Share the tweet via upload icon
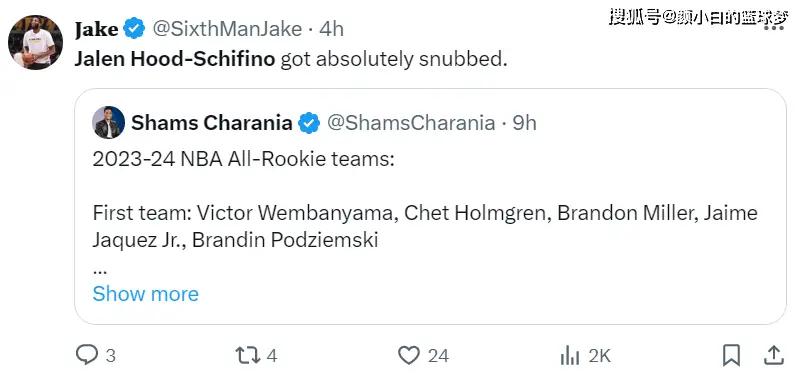The height and width of the screenshot is (381, 805). 774,355
